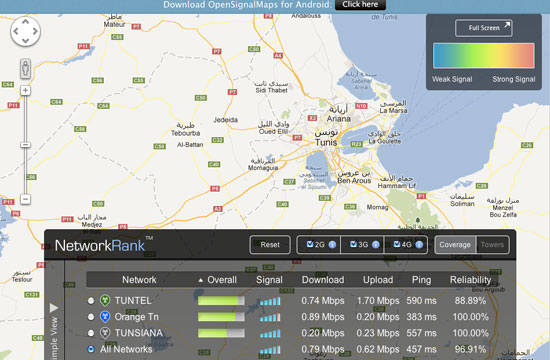Viewport: 550px width, 360px height.
Task: Select the TUNSIANA radio button
Action: coord(91,333)
